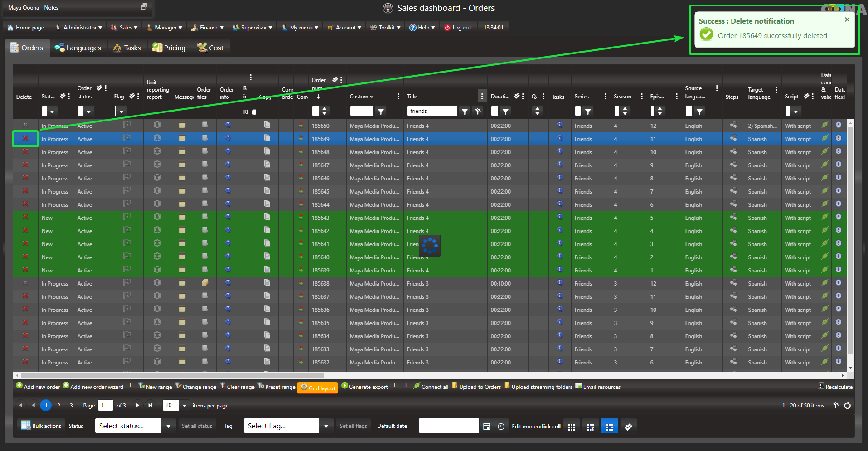Toggle the RT switch in column filter
Screen dimensions: 868x451
click(x=253, y=112)
